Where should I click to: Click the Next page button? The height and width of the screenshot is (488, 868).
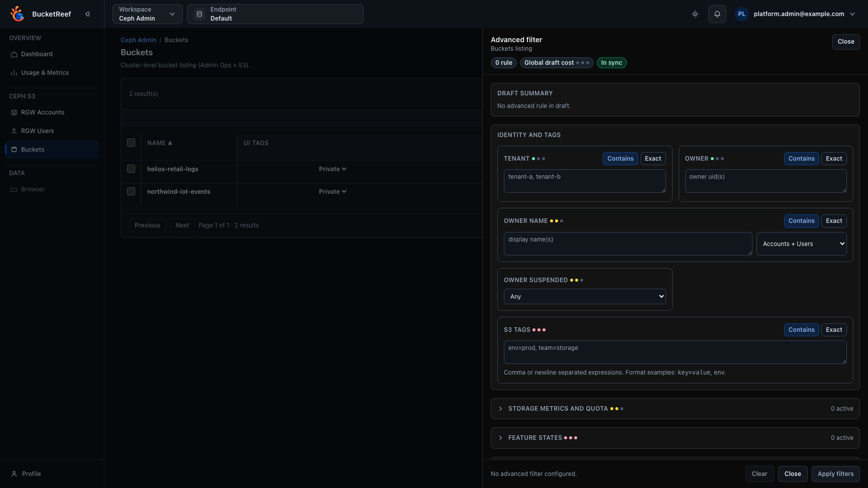point(182,225)
